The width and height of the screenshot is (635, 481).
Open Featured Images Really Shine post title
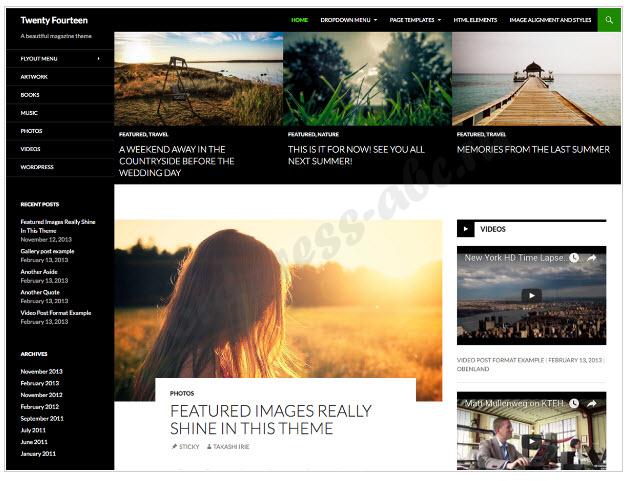[x=271, y=420]
